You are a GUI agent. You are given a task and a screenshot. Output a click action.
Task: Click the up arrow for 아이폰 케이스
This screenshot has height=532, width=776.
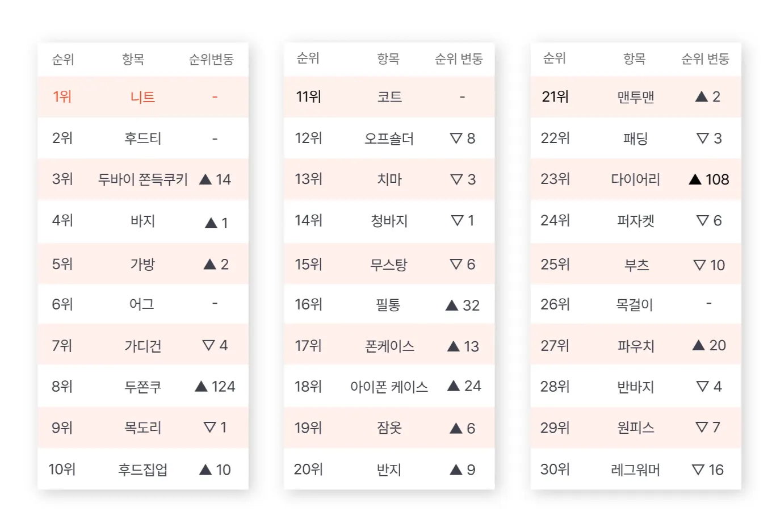[x=454, y=386]
